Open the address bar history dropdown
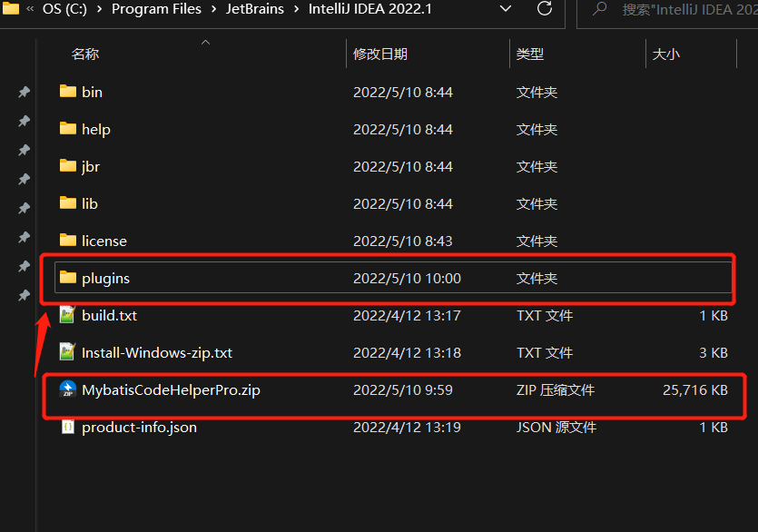 pyautogui.click(x=505, y=9)
